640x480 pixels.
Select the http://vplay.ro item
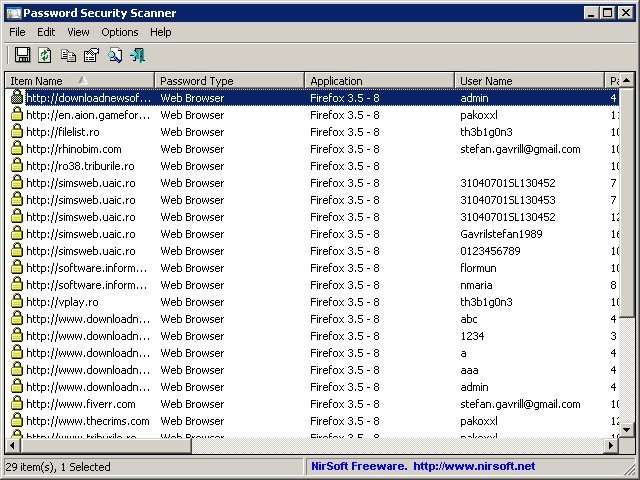62,302
